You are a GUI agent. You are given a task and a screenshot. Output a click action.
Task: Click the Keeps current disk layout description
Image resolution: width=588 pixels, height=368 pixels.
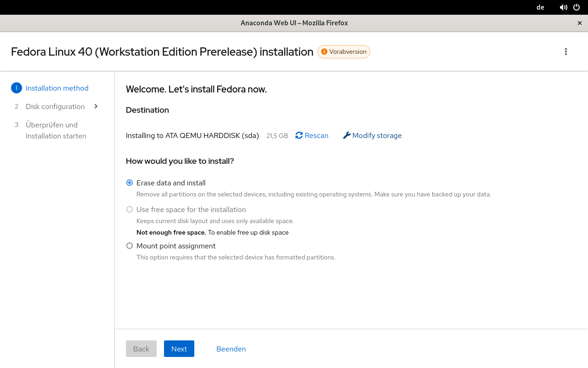(215, 221)
